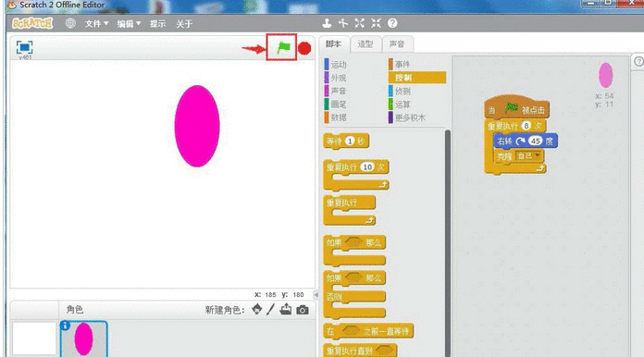
Task: Select the 侦测 block category
Action: point(400,91)
